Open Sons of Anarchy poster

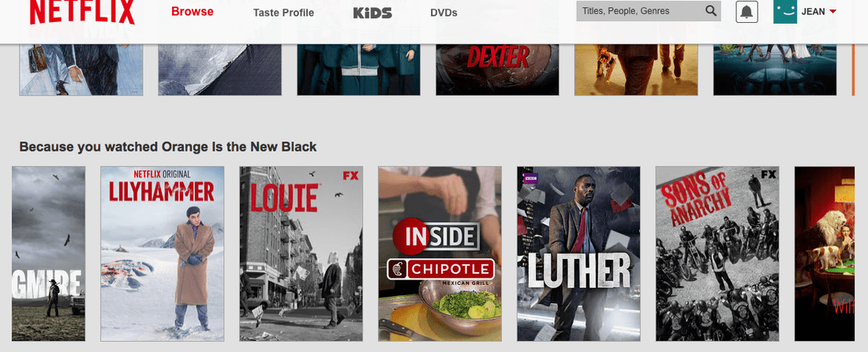[x=717, y=253]
